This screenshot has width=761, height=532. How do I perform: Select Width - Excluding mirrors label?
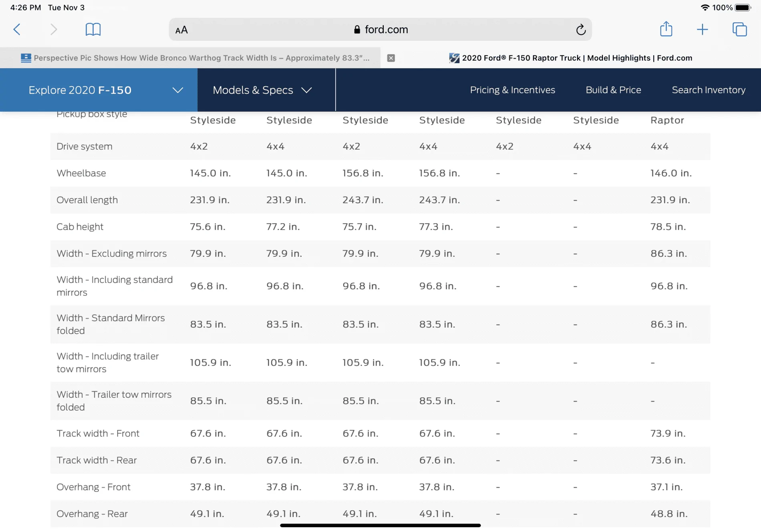point(111,254)
